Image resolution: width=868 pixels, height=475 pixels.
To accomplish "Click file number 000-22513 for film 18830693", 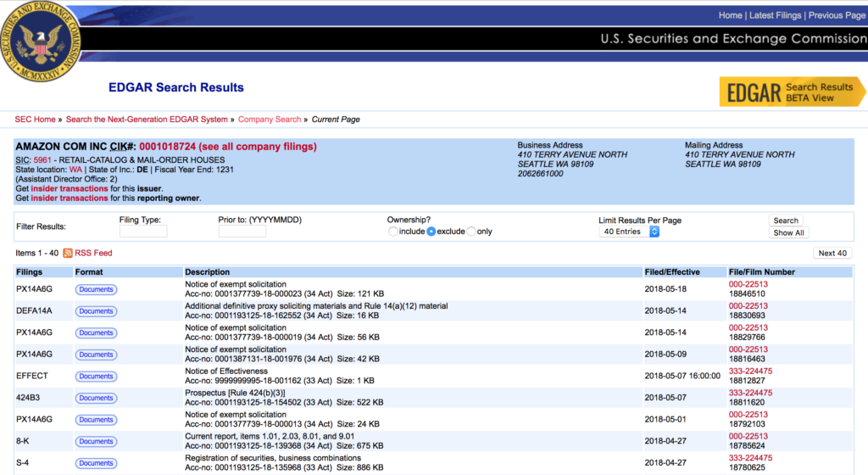I will point(748,306).
